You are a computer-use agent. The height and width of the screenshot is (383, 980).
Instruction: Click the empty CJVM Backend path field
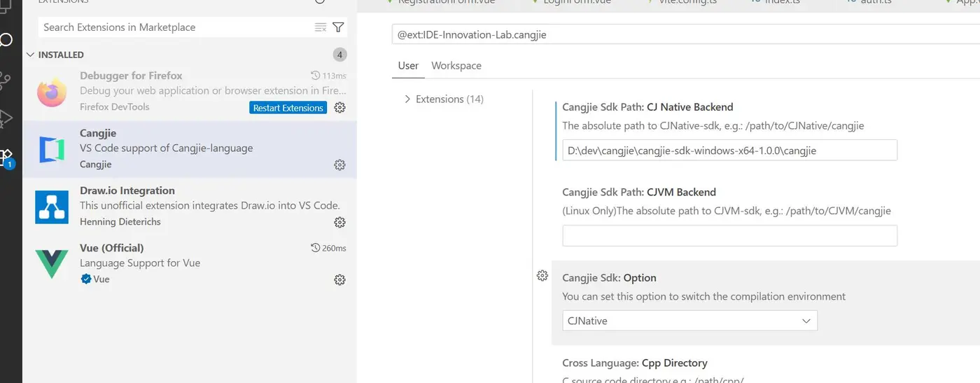click(x=729, y=236)
